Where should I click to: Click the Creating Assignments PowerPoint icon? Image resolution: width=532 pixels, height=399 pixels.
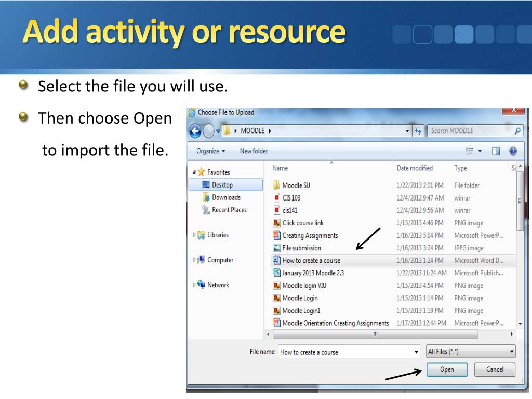pos(276,235)
